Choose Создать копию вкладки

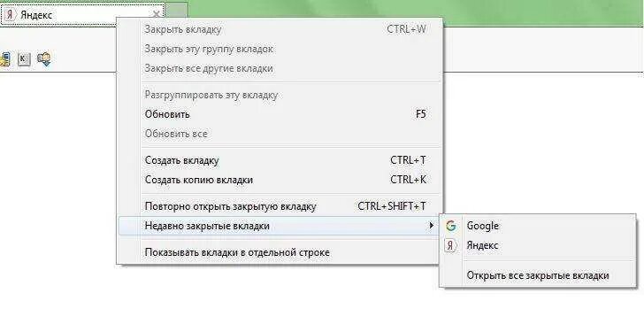click(280, 180)
